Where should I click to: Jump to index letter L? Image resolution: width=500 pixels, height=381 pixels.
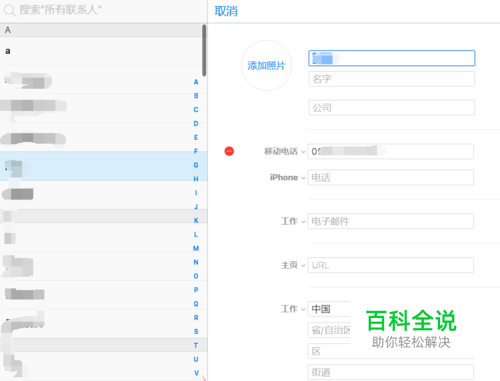196,234
